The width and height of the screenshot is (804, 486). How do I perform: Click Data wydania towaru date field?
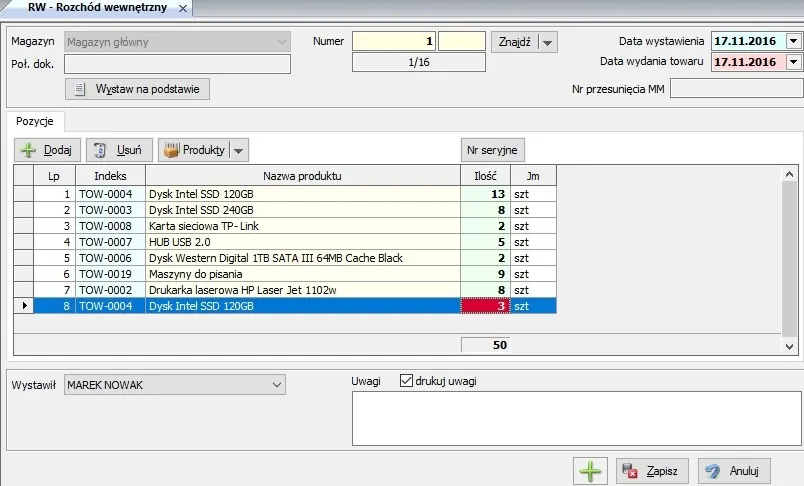pos(749,62)
